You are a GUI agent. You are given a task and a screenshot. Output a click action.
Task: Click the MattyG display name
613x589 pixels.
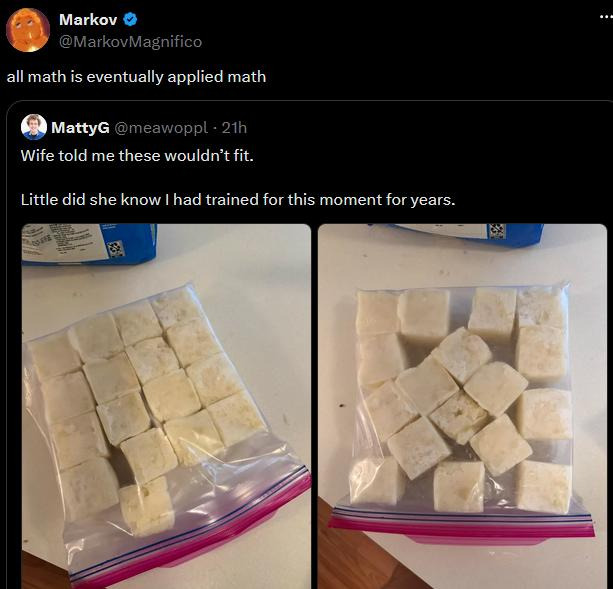click(x=80, y=127)
